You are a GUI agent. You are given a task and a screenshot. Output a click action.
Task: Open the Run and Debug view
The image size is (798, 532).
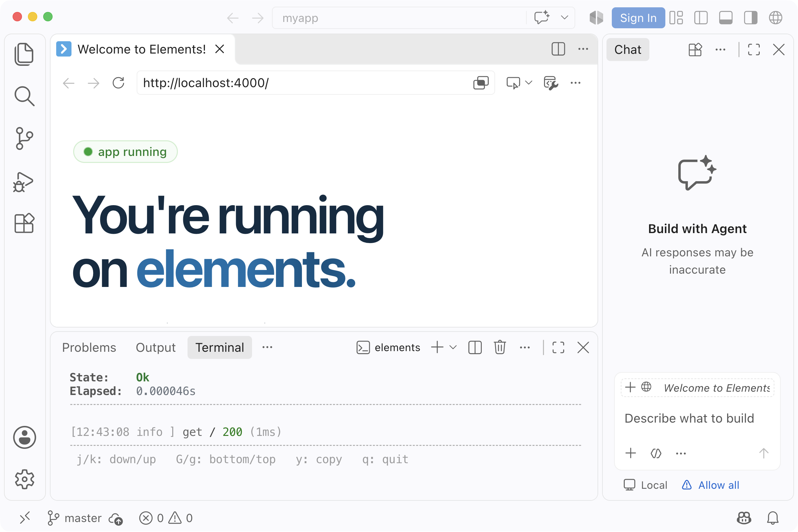(x=23, y=182)
